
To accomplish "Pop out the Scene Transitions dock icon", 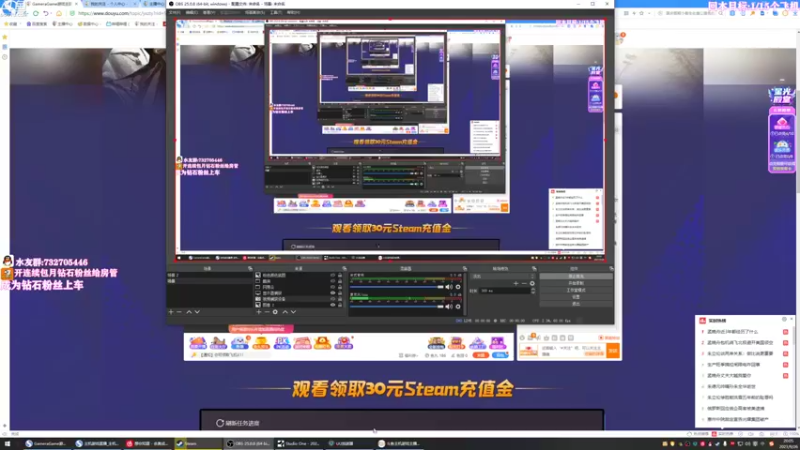I will [x=534, y=268].
